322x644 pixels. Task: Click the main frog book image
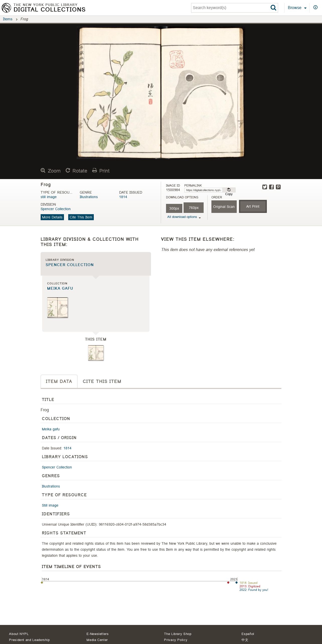click(x=161, y=93)
